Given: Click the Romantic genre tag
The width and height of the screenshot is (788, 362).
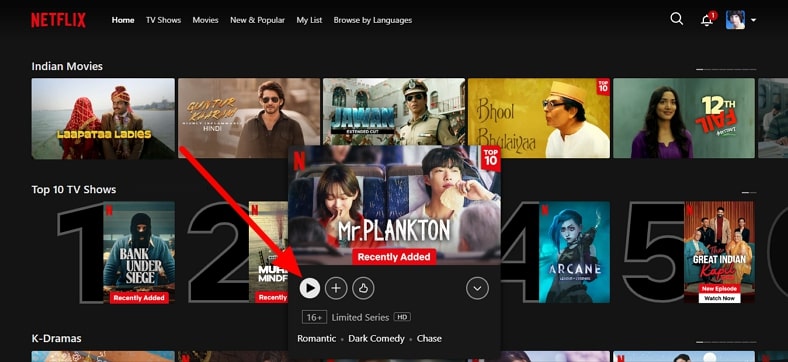Looking at the screenshot, I should click(317, 338).
